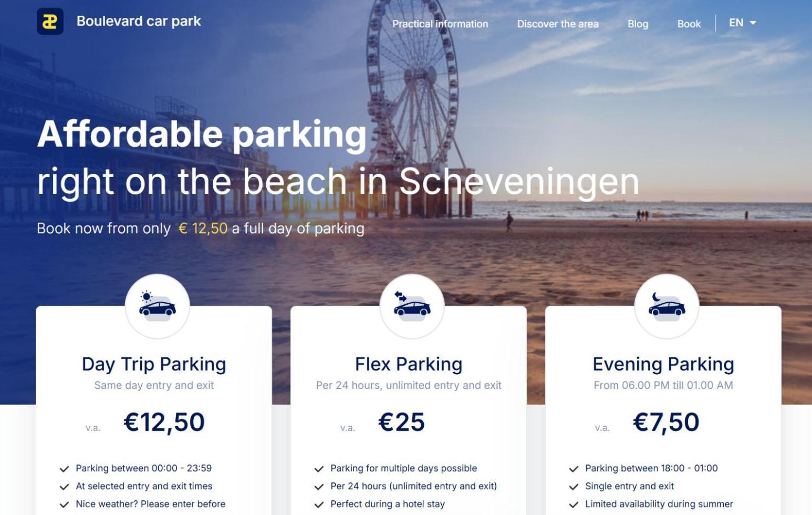Click the checkmark beside Perfect during a hotel stay
Image resolution: width=812 pixels, height=515 pixels.
319,504
